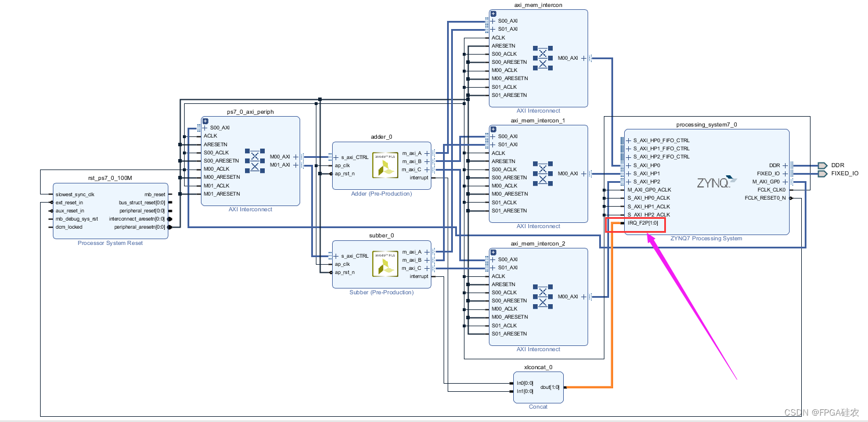Viewport: 868px width, 422px height.
Task: Select dcm_locked pin on reset block
Action: click(x=69, y=227)
